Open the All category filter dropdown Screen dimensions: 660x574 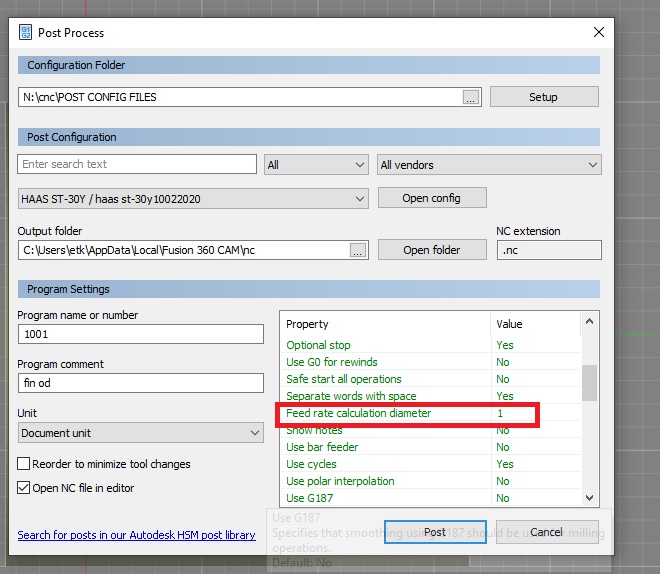click(x=316, y=165)
